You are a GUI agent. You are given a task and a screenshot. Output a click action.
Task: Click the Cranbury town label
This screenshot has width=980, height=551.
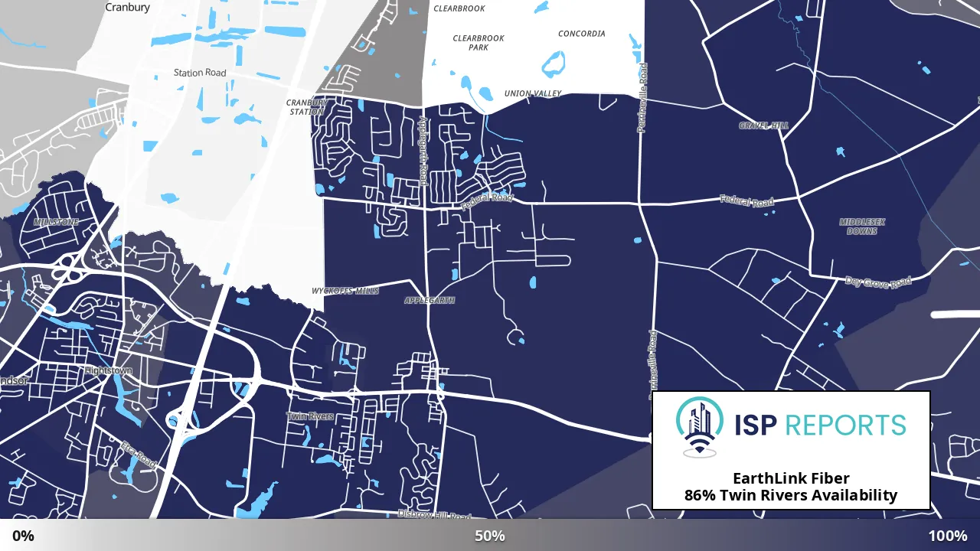click(127, 7)
